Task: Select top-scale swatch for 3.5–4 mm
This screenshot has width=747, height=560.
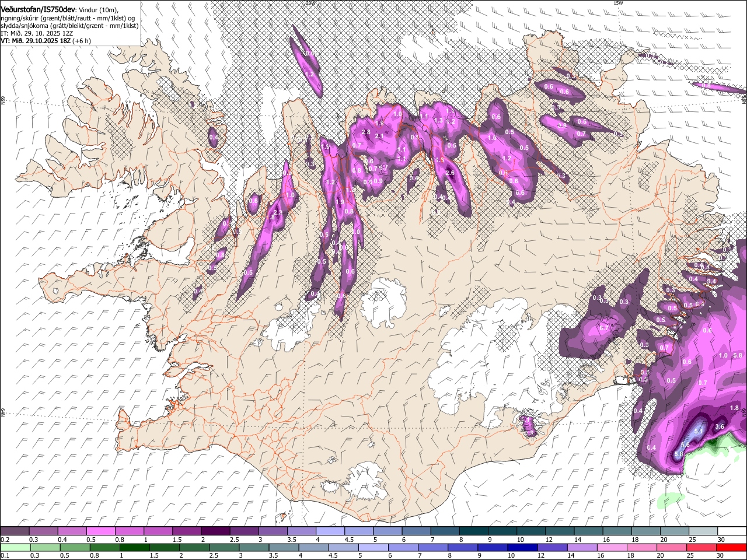Action: [301, 531]
